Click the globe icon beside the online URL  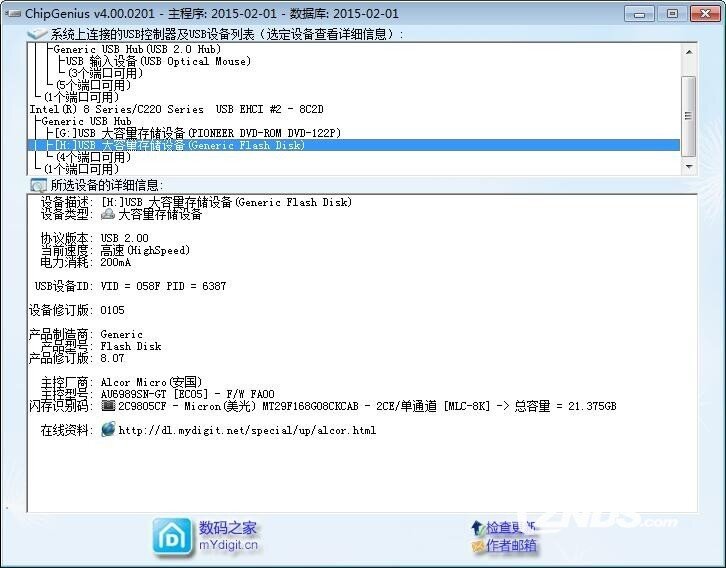coord(108,429)
